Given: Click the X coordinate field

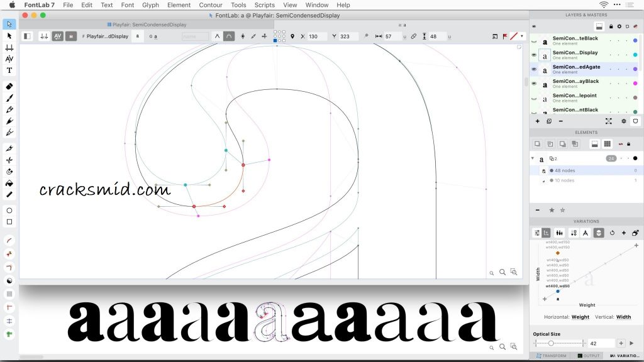Looking at the screenshot, I should point(317,36).
